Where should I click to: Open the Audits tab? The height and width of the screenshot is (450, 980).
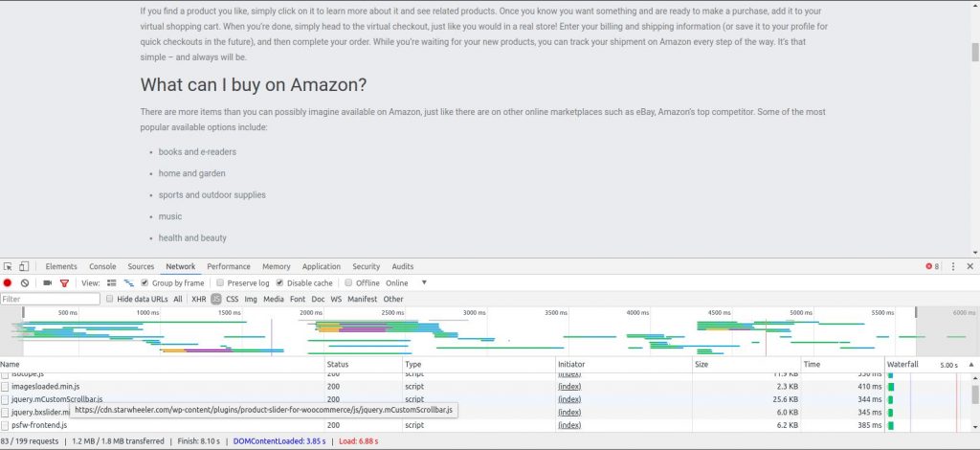coord(403,266)
